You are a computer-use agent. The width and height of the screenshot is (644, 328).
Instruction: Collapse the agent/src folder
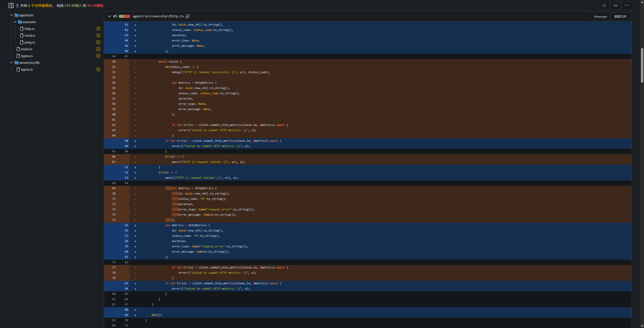point(12,15)
